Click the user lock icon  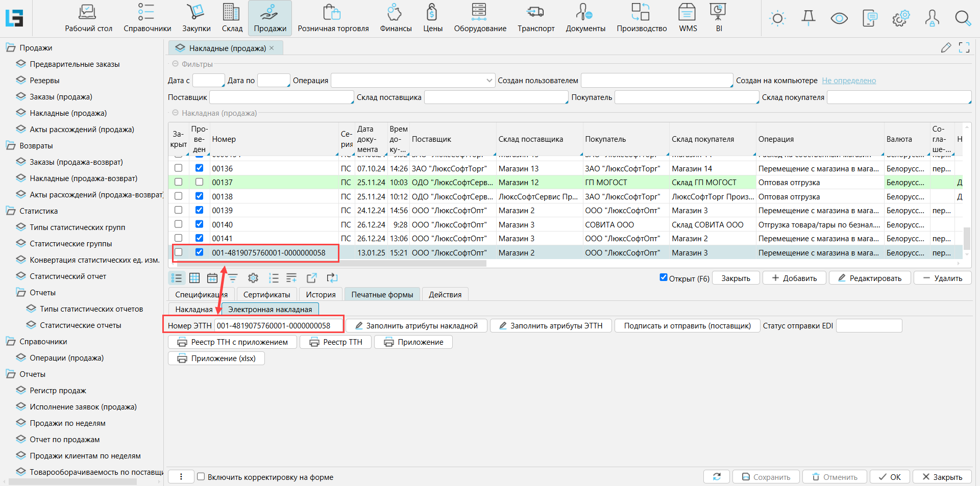coord(932,19)
